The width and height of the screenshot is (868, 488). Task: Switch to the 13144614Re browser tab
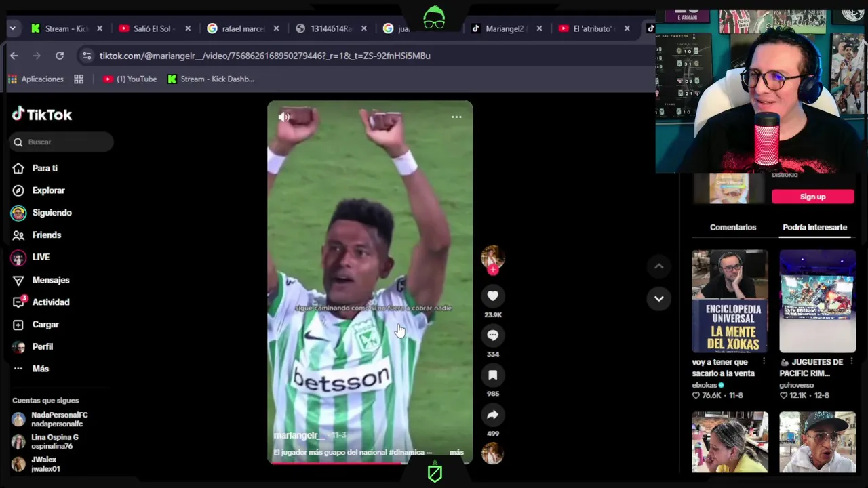[x=324, y=28]
